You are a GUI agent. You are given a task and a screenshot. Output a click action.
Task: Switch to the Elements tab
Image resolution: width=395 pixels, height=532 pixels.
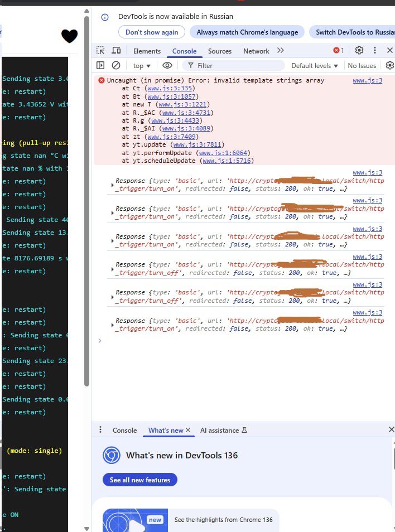click(x=147, y=51)
